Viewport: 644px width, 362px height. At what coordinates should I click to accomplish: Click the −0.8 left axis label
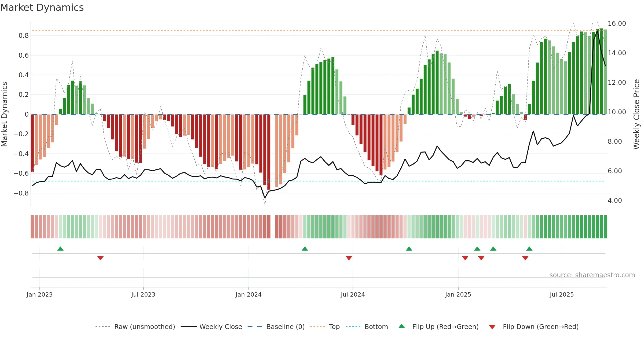[x=21, y=193]
